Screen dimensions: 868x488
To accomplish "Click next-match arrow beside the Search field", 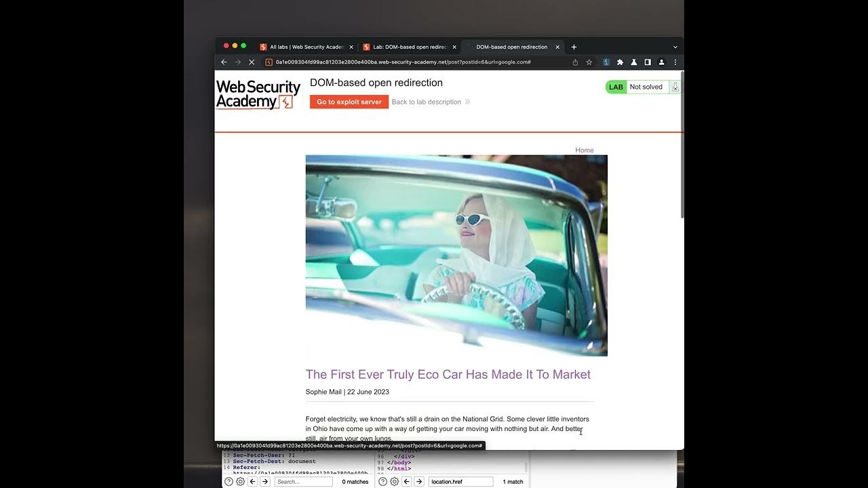I will pyautogui.click(x=265, y=481).
